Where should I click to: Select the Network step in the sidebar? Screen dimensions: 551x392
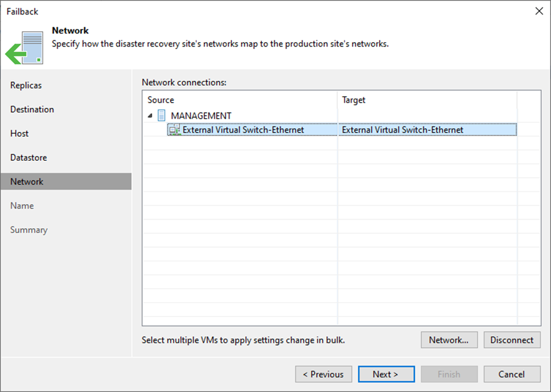coord(27,182)
